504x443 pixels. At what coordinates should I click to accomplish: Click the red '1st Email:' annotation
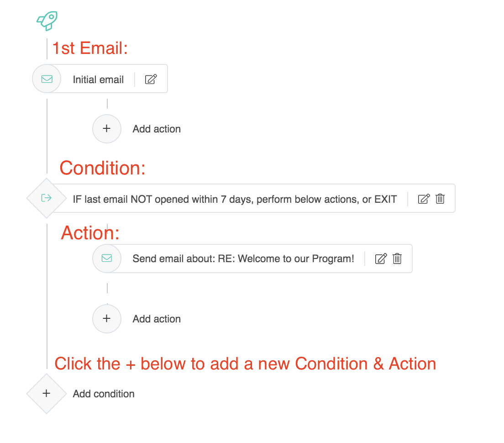pyautogui.click(x=90, y=48)
